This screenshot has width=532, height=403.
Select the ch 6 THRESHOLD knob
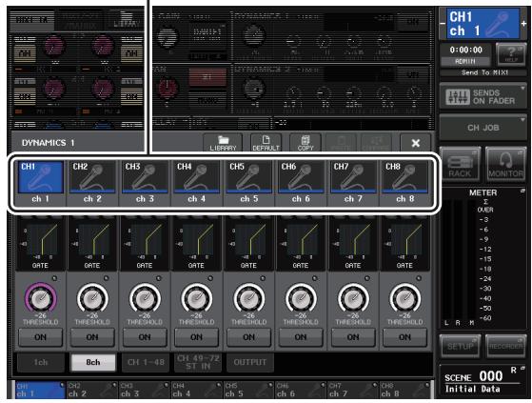301,299
